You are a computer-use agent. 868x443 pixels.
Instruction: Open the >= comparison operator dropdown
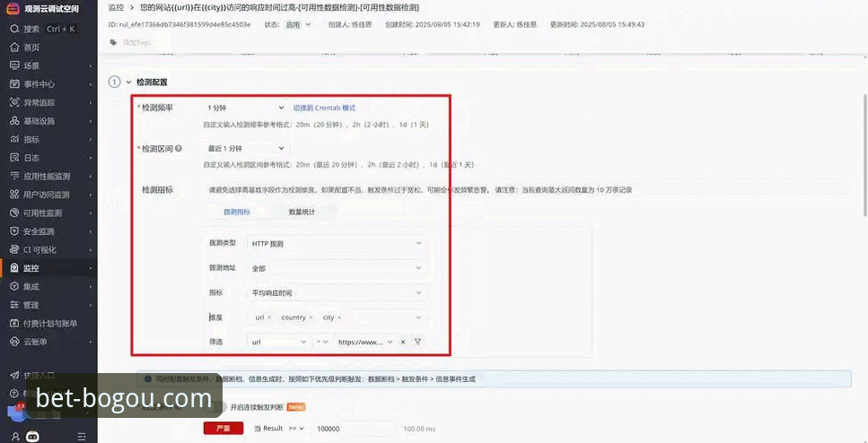tap(297, 429)
